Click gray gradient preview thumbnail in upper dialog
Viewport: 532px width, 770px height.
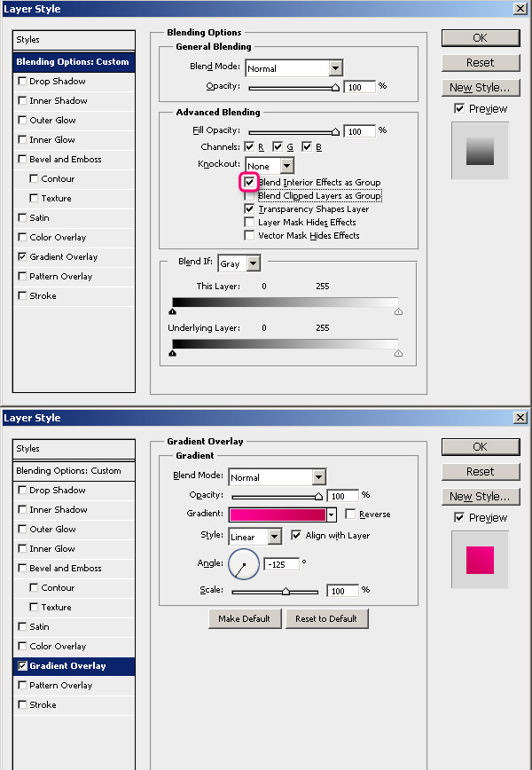(x=480, y=151)
